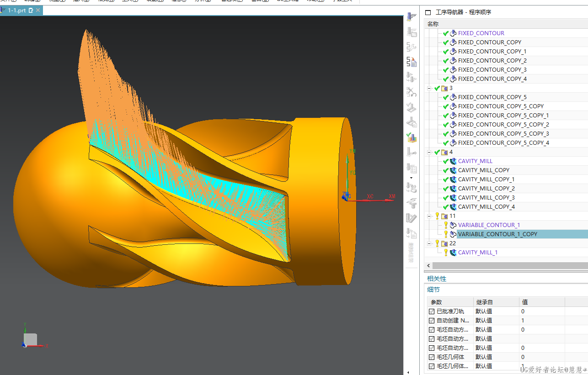Click the operation icon beside FIXED_CONTOUR_COPY_3
Viewport: 588px width, 375px height.
coord(453,69)
